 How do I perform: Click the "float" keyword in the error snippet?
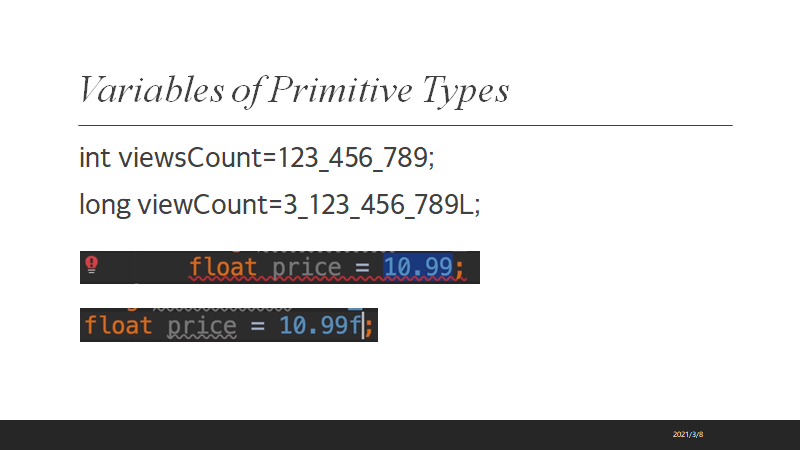(x=223, y=267)
